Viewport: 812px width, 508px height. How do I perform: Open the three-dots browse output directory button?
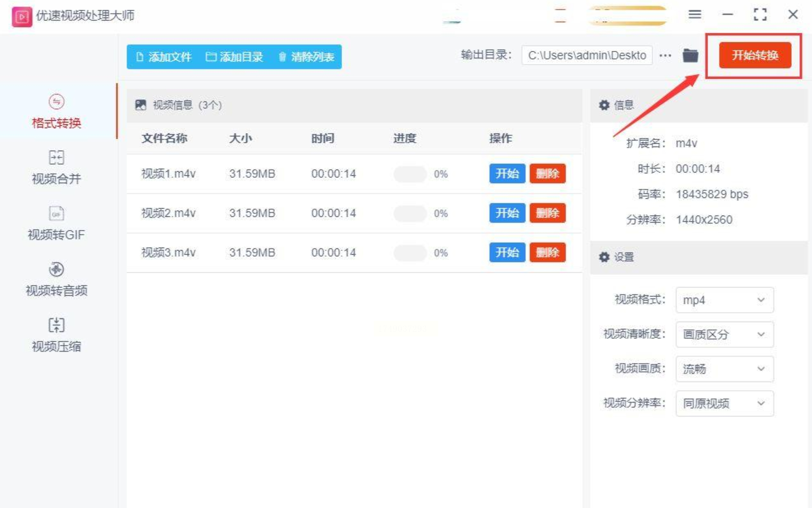coord(665,55)
